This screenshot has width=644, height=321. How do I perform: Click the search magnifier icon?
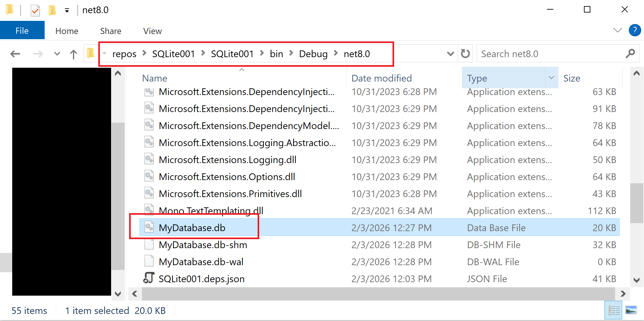[630, 54]
